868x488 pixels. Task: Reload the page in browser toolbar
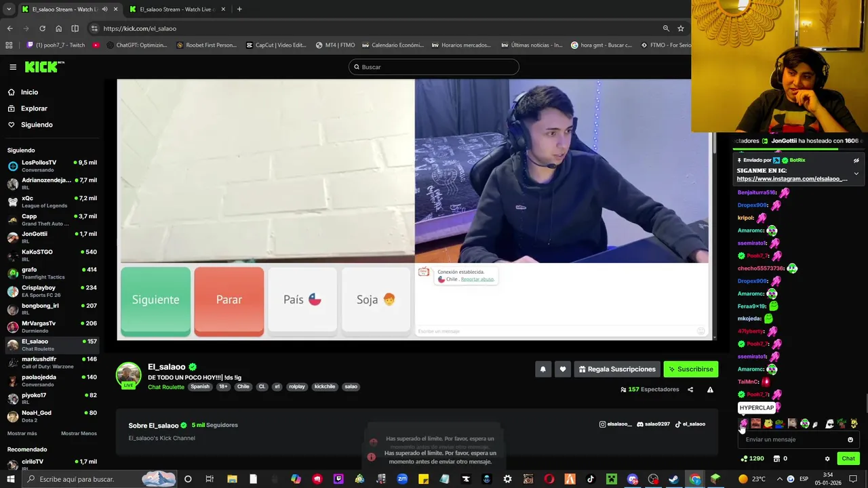point(42,28)
